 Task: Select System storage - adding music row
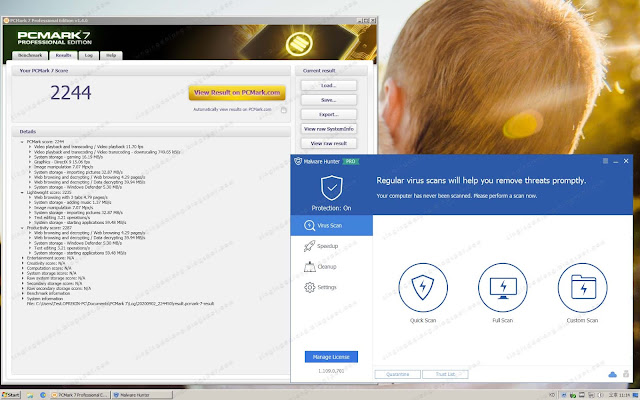73,202
